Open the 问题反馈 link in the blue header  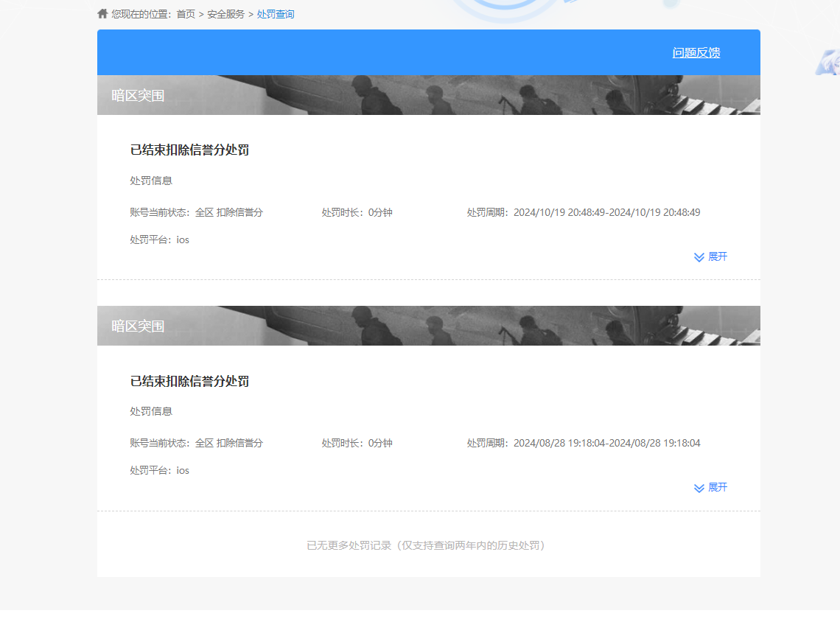pos(696,52)
